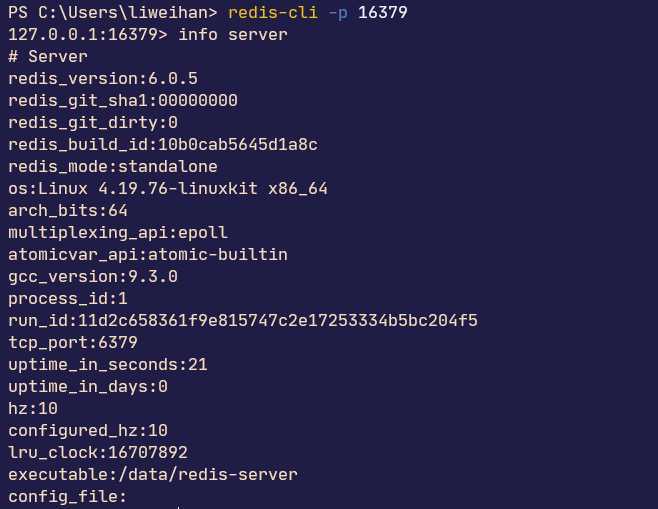Image resolution: width=658 pixels, height=509 pixels.
Task: Click the redis_git_sha1 line
Action: click(123, 101)
